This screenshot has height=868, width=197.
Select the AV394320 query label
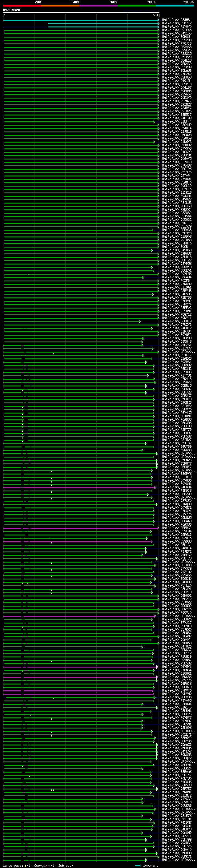(x=11, y=10)
